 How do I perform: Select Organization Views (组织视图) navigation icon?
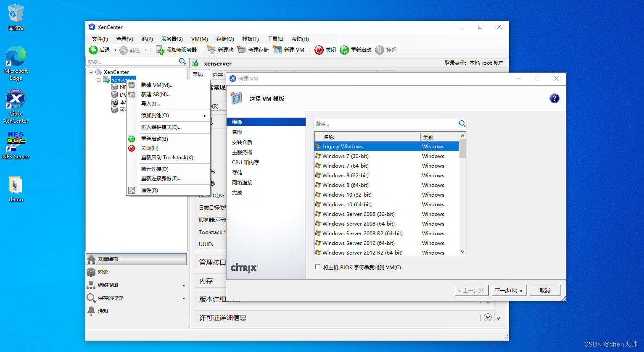coord(91,285)
